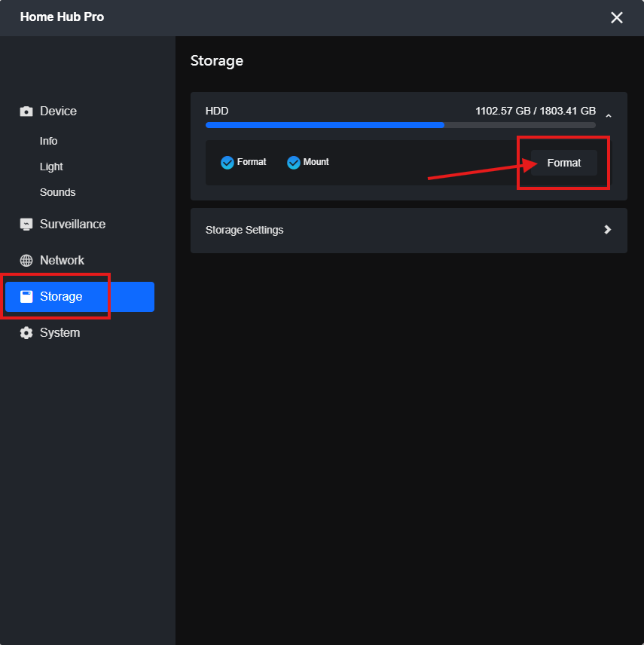Close the Home Hub Pro window
This screenshot has height=645, width=644.
pyautogui.click(x=616, y=17)
